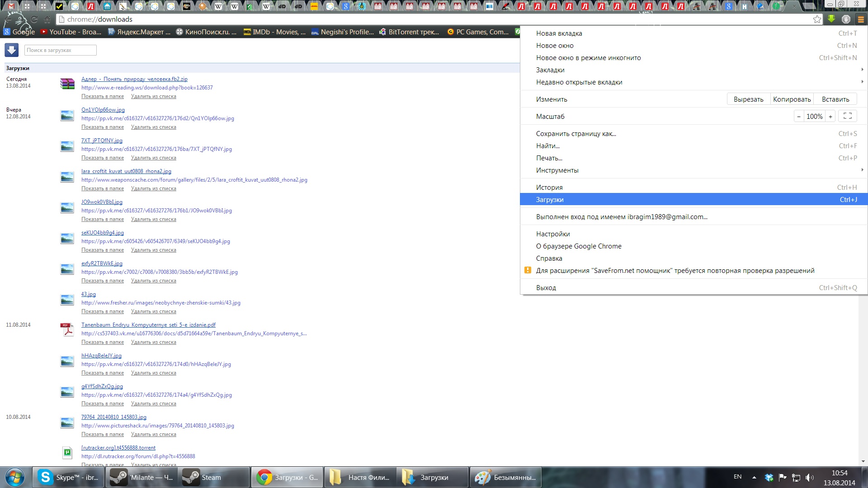Screen dimensions: 868x488
Task: Close the Chrome hamburger menu button
Action: 861,19
